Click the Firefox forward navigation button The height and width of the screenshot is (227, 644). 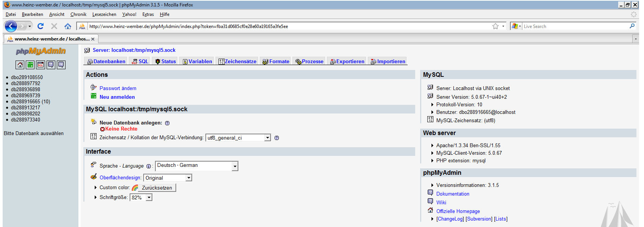(22, 26)
